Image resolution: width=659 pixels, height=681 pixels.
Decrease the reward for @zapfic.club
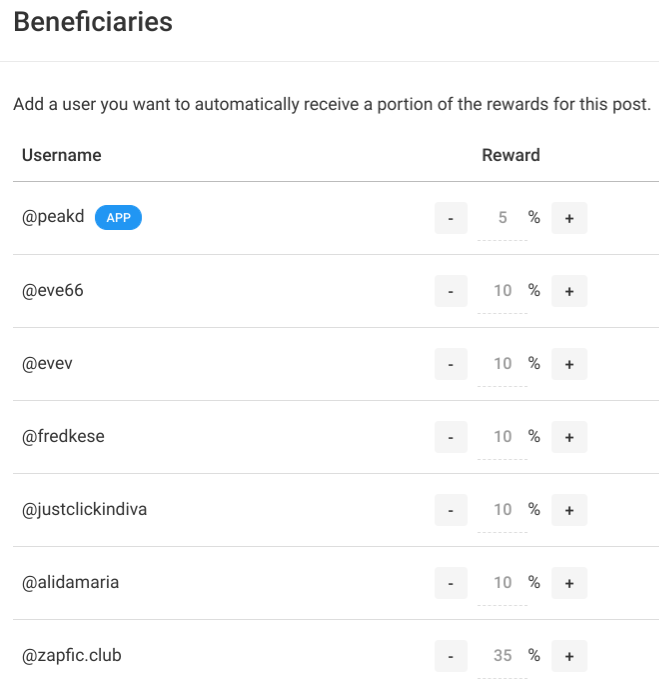[451, 656]
